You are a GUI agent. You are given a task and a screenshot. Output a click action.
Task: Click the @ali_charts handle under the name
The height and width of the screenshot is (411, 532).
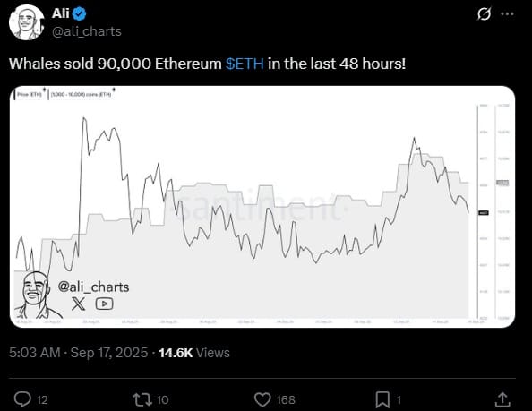87,31
